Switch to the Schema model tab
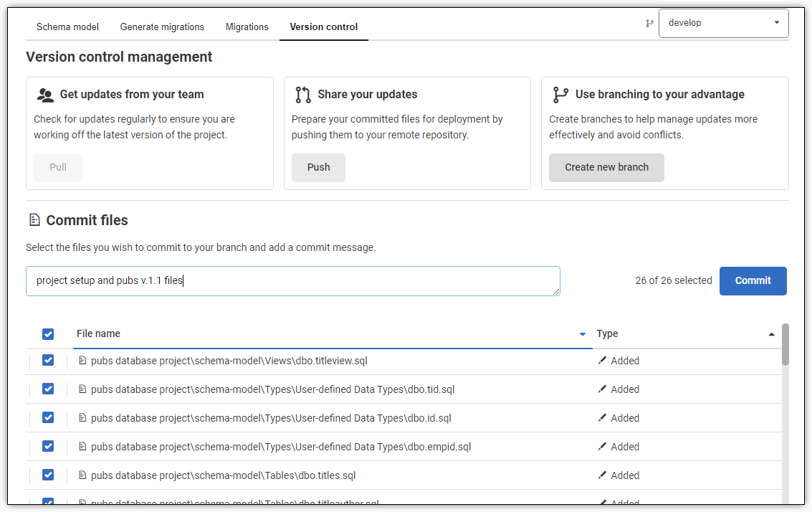Screen dimensions: 812x512 coord(67,27)
